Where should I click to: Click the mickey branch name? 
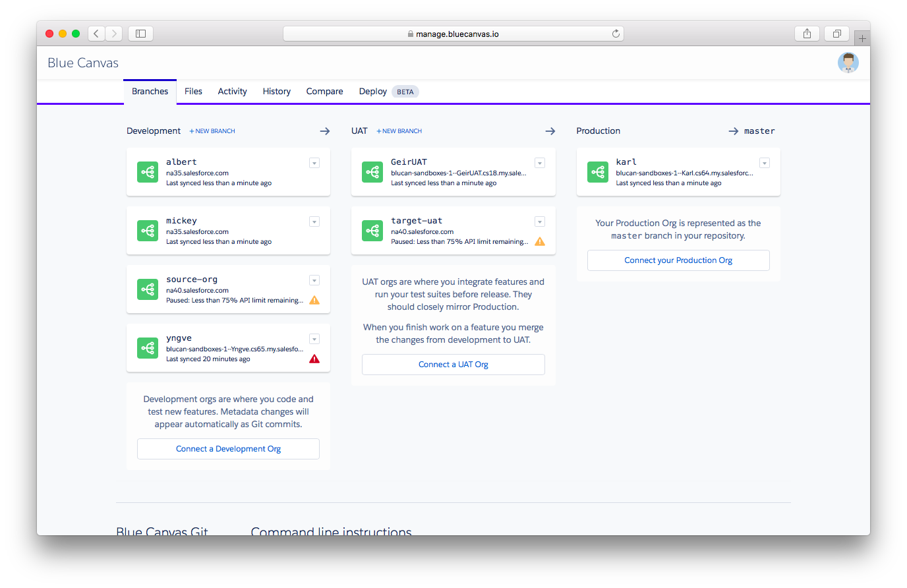(x=181, y=221)
